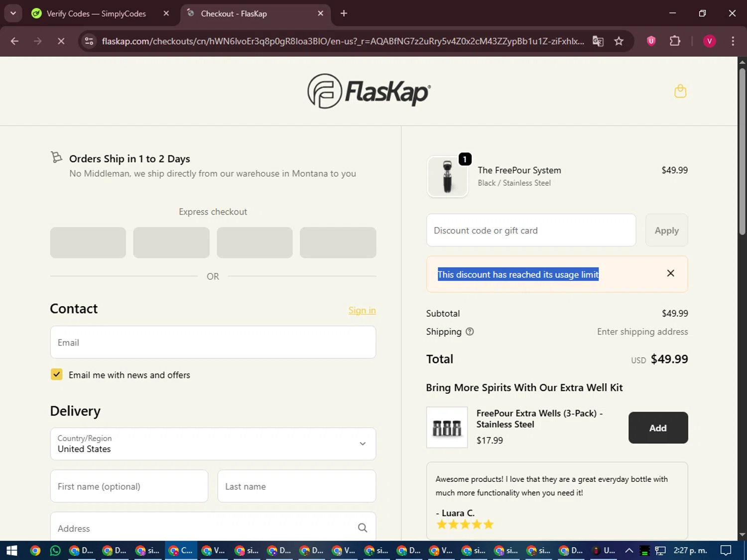Bookmark this page with the star
This screenshot has width=747, height=560.
point(619,41)
